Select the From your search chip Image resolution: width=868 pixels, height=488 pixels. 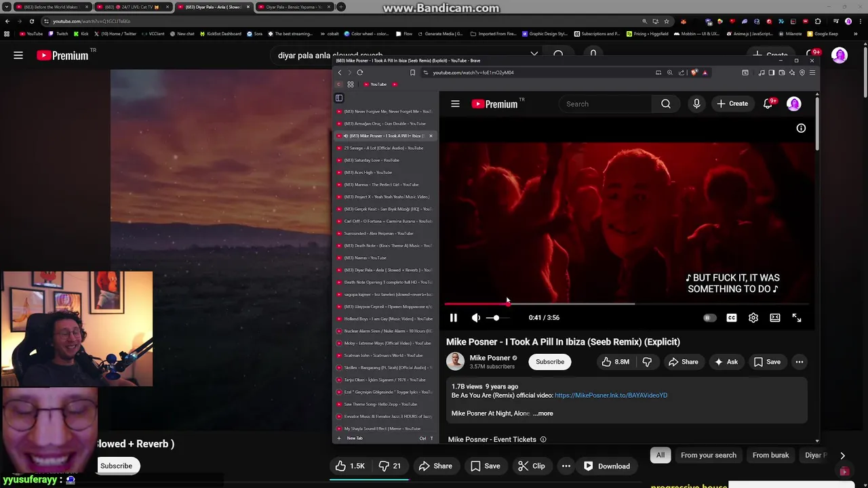[x=708, y=455]
